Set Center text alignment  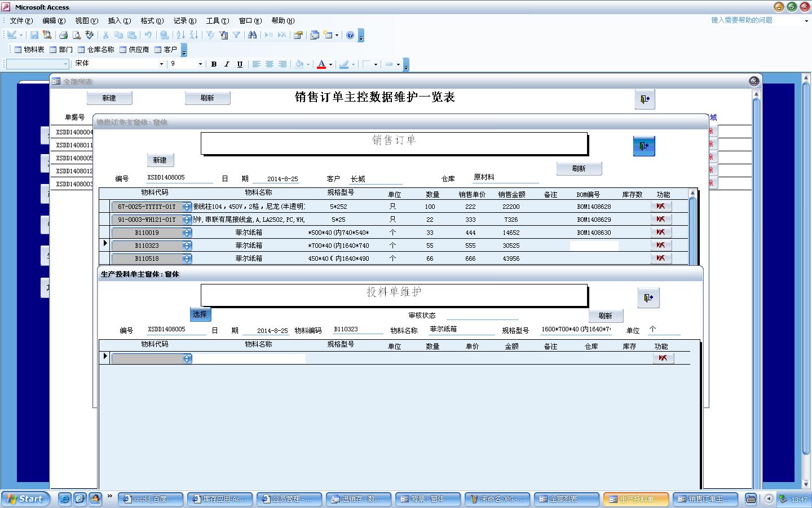(269, 64)
